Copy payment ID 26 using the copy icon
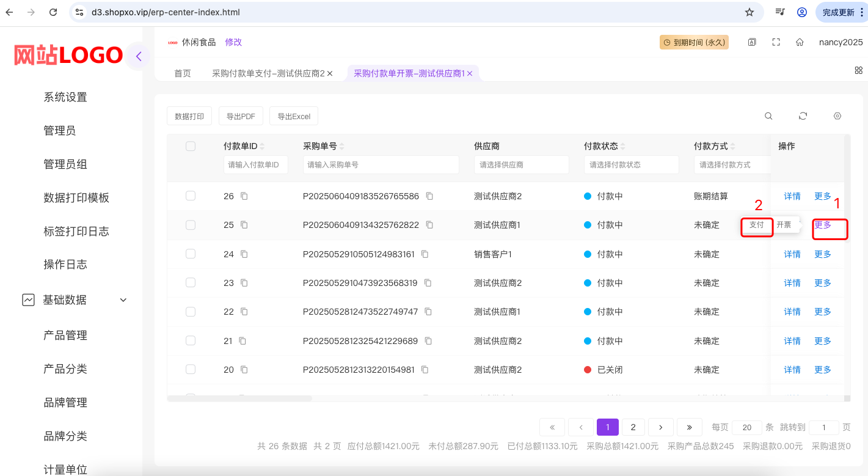Screen dimensions: 868x476 click(244, 196)
